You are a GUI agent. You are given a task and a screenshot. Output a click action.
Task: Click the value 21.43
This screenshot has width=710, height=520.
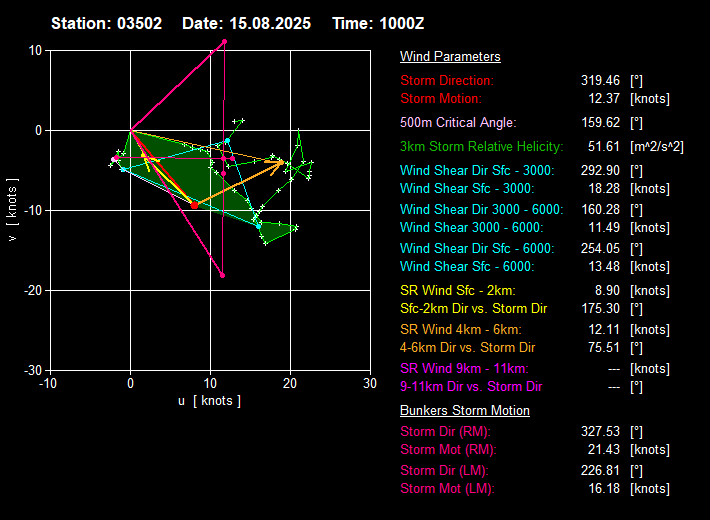coord(604,450)
